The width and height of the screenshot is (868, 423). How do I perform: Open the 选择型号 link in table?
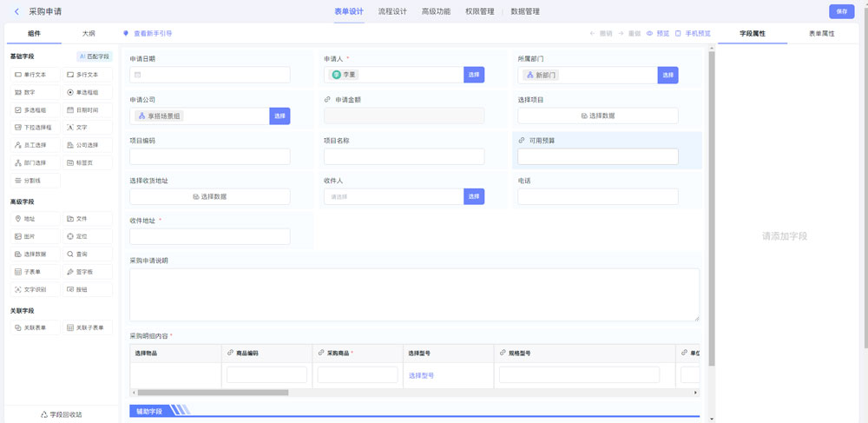click(421, 375)
